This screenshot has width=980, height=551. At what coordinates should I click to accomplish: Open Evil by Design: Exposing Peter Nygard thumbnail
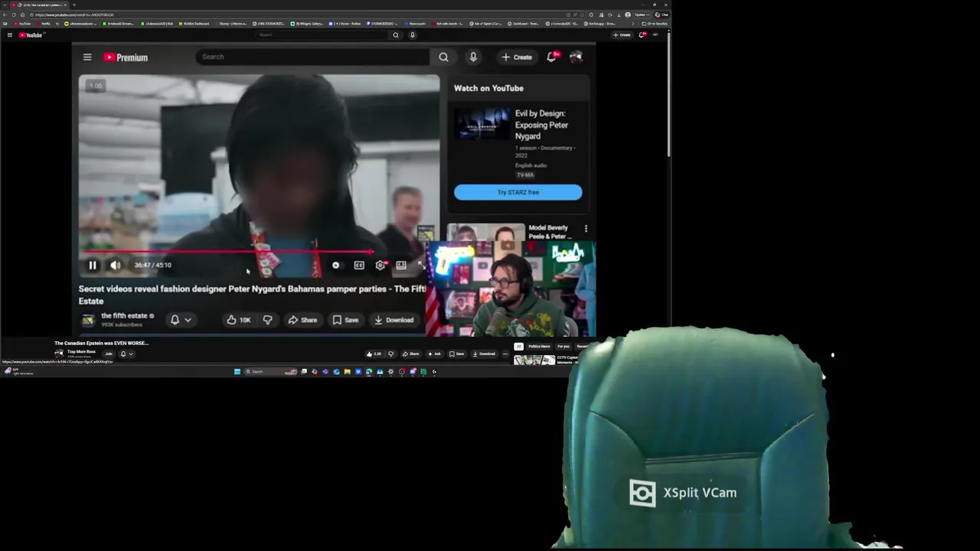[481, 124]
